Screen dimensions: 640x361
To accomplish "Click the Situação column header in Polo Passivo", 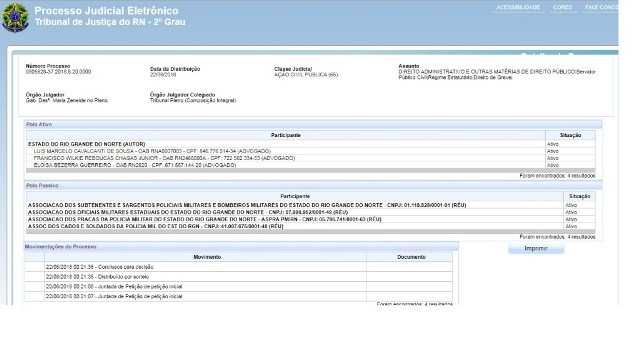I will coord(579,196).
